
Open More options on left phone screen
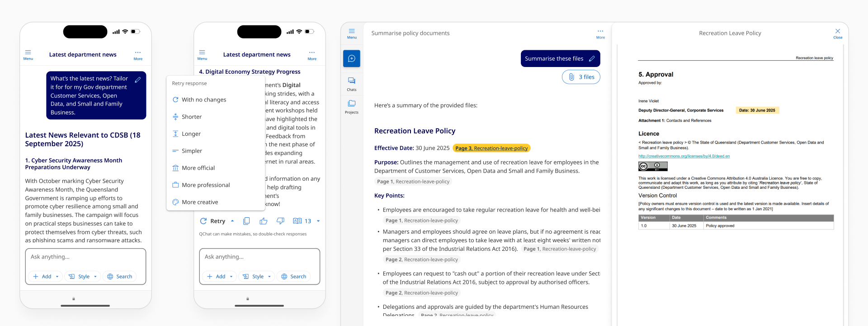click(138, 55)
